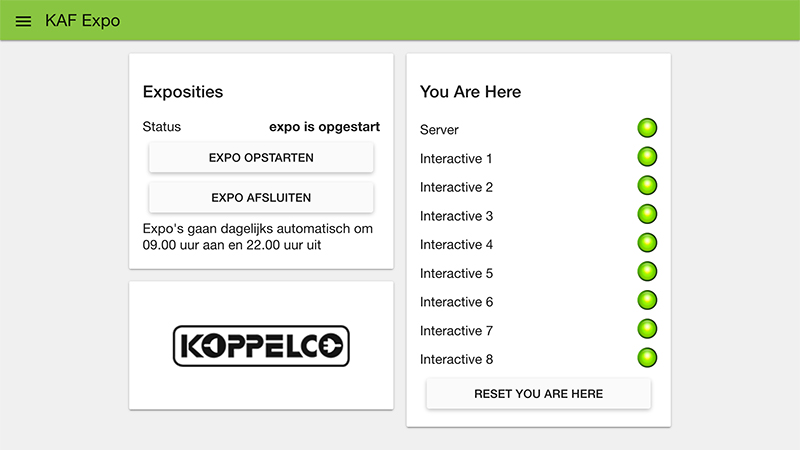Select the Server row label
The height and width of the screenshot is (450, 800).
click(x=439, y=130)
